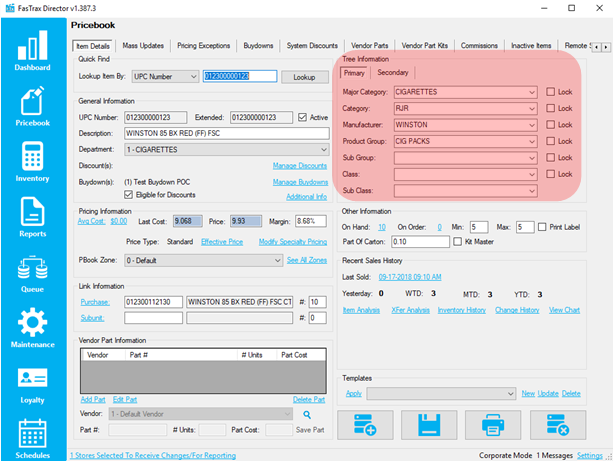This screenshot has height=461, width=613.
Task: Open the Product Group dropdown
Action: [x=465, y=141]
